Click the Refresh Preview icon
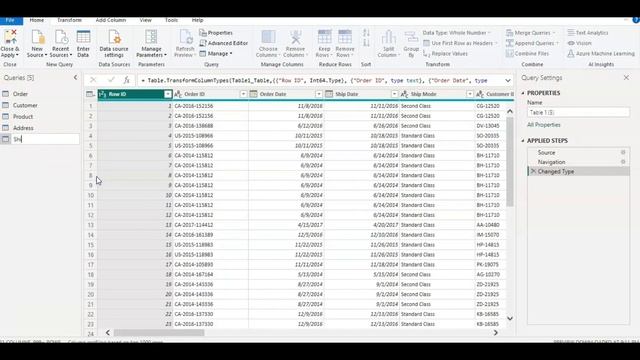640x360 pixels. [185, 37]
